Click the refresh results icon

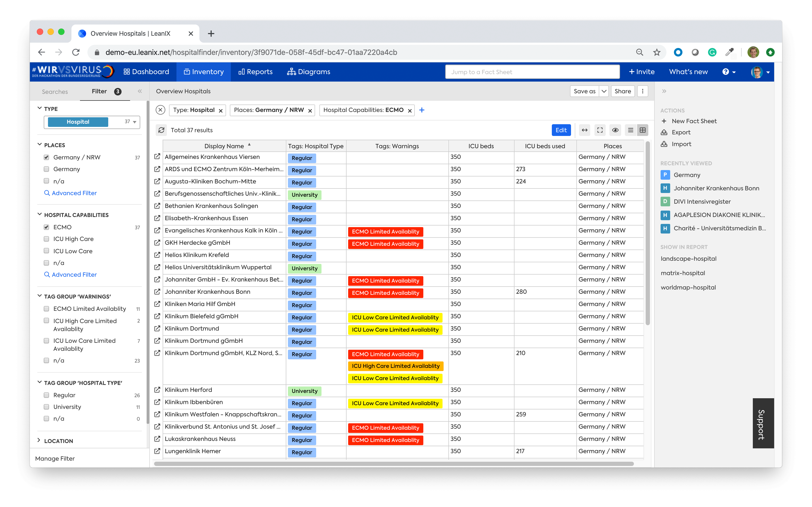[x=161, y=130]
